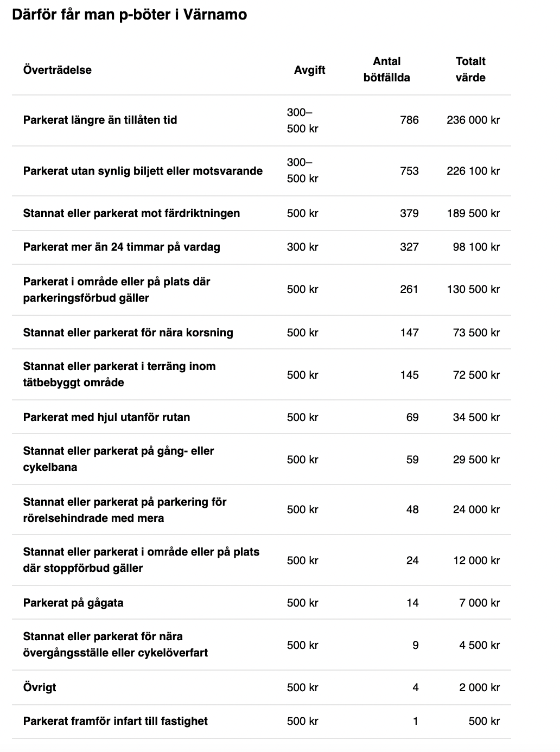This screenshot has height=752, width=560.
Task: Click the heading 'Därför får man p-böter i Värnamo'
Action: pos(130,15)
